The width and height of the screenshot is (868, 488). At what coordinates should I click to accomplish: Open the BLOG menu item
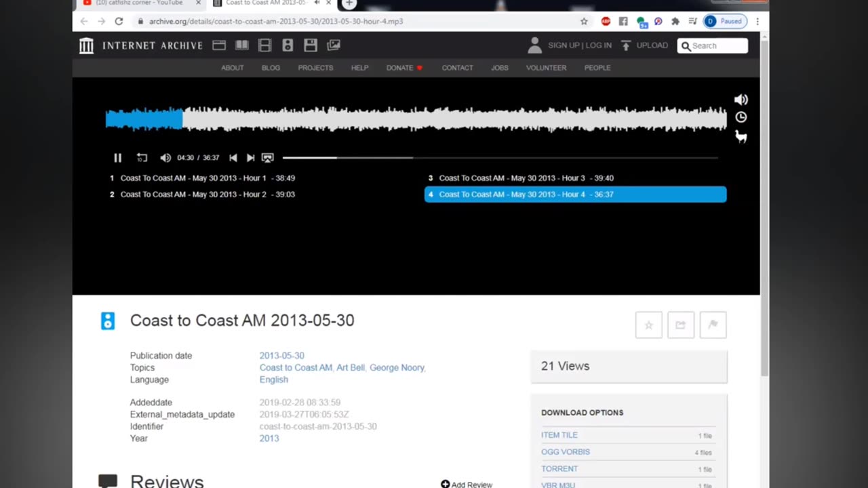(271, 68)
